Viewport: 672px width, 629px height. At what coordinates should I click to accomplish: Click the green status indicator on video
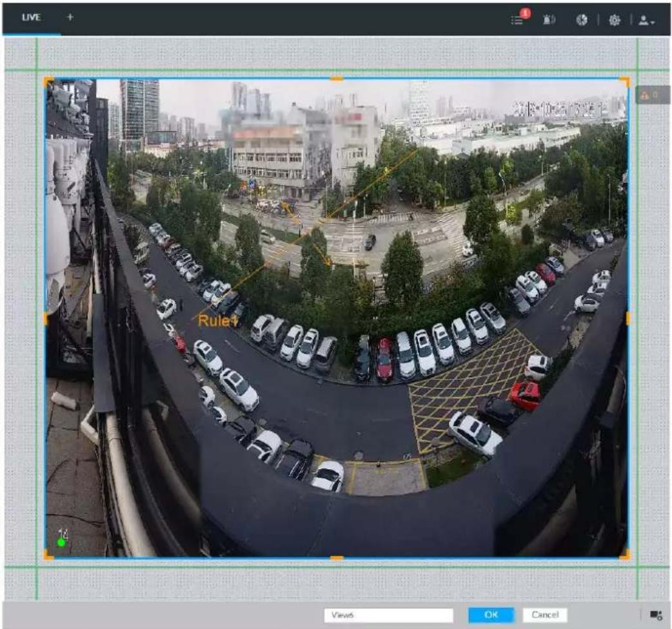point(61,543)
